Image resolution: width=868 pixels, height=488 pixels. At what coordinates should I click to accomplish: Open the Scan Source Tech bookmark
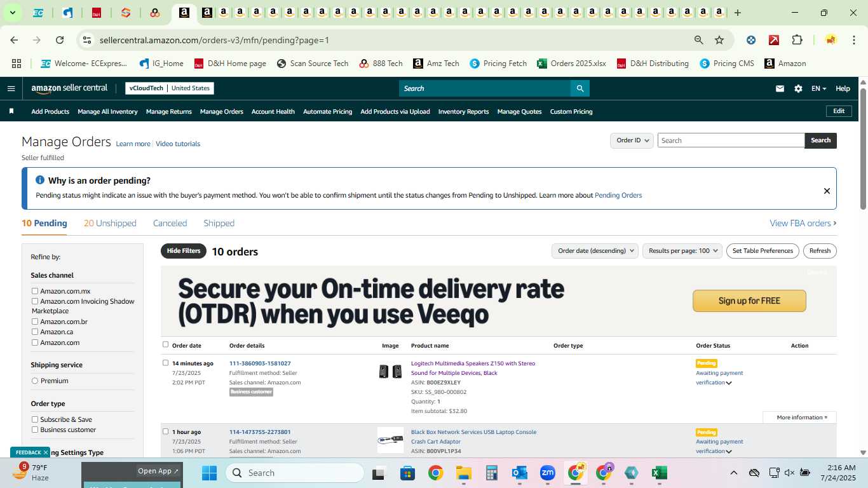pos(312,64)
